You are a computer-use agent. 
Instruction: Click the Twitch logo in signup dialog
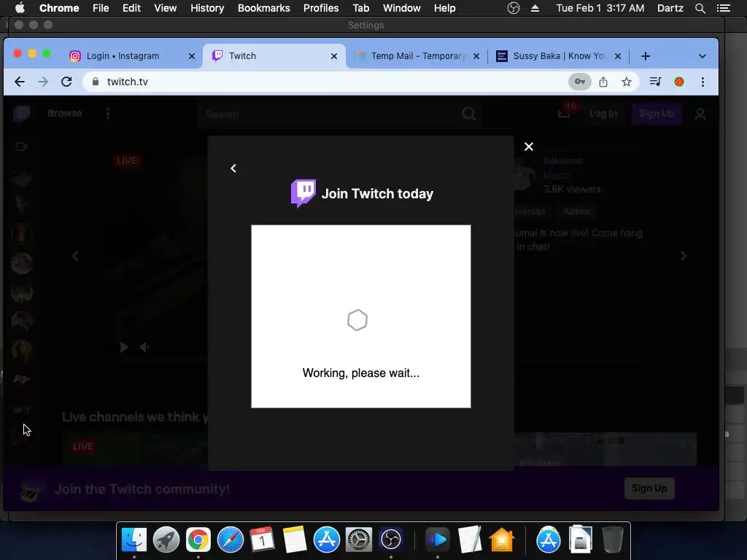[303, 192]
